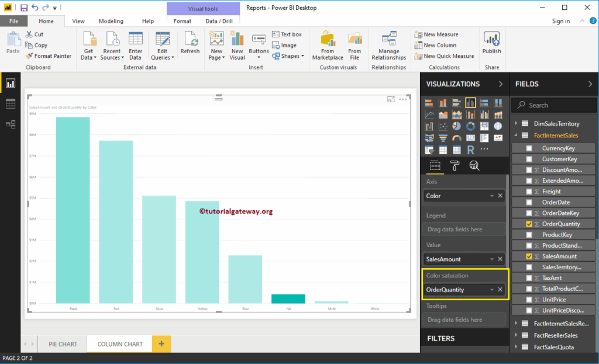This screenshot has height=364, width=599.
Task: Switch to Data view in sidebar
Action: point(11,104)
